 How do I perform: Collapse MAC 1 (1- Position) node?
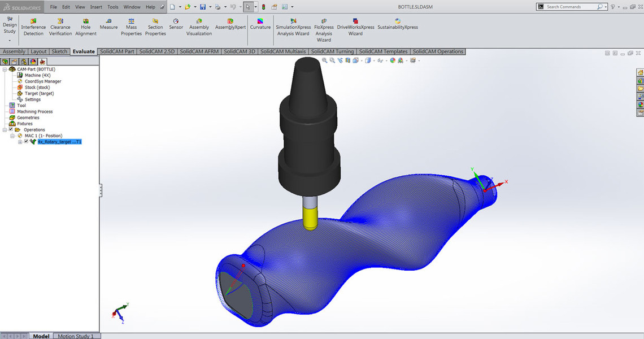tap(12, 136)
